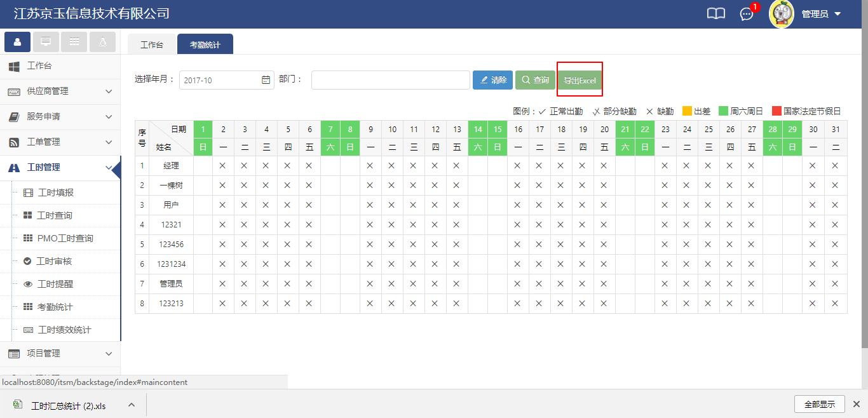Click the user avatar picture

coord(782,14)
